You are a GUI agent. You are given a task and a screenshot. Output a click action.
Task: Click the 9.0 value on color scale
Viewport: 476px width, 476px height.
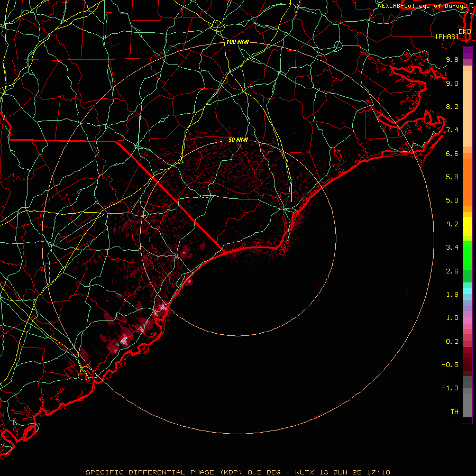tap(452, 83)
